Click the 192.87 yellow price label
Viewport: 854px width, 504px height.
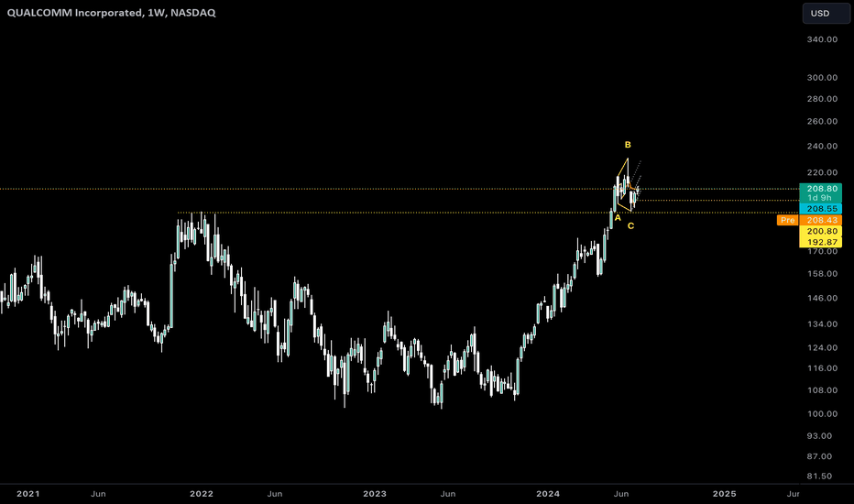pos(821,242)
